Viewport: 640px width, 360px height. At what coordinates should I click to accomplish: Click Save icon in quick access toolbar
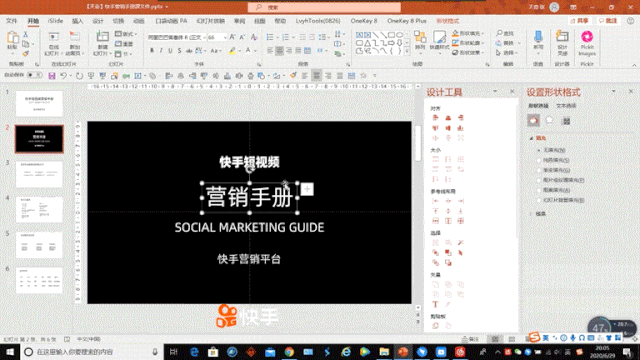point(51,76)
